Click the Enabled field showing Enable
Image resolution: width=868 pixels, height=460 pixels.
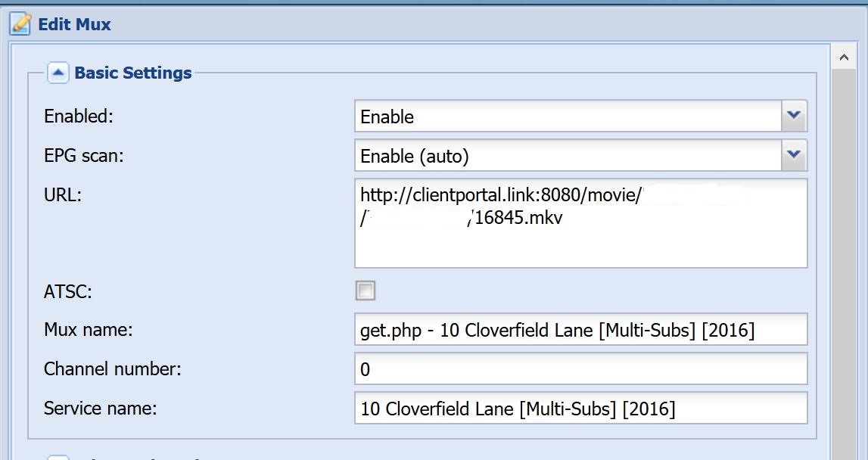pyautogui.click(x=568, y=116)
